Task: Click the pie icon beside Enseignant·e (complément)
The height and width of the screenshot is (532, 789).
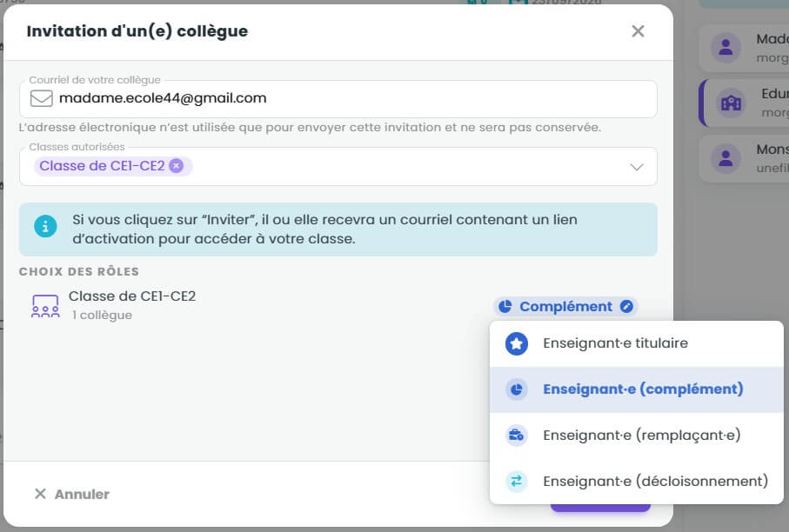Action: [516, 389]
